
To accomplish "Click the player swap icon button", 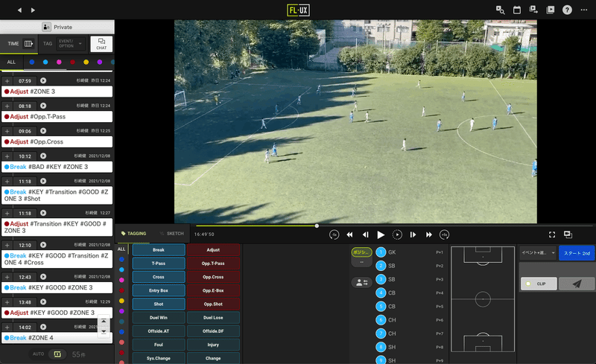I will [361, 282].
